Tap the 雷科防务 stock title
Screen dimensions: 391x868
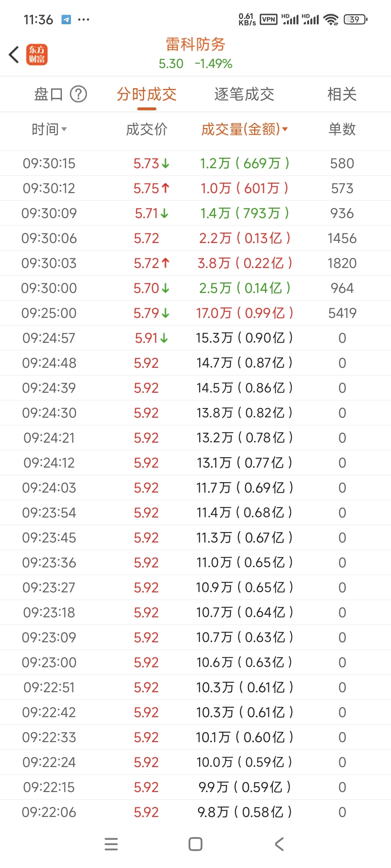pyautogui.click(x=195, y=44)
